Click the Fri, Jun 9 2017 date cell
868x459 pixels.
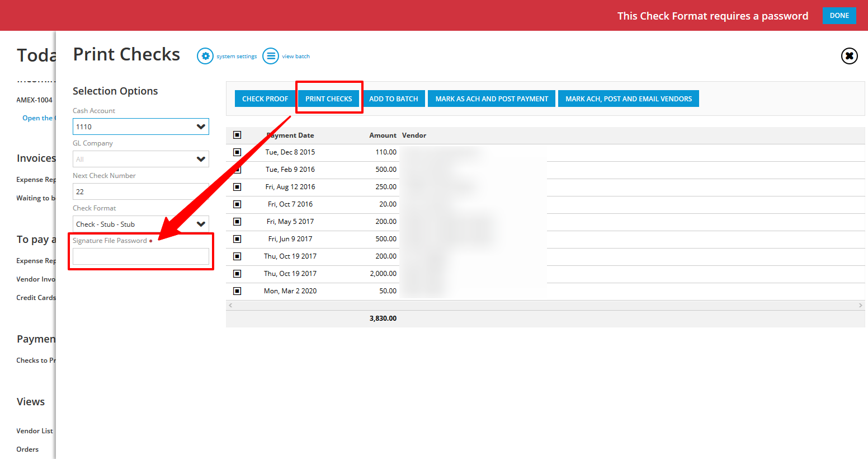(x=290, y=239)
